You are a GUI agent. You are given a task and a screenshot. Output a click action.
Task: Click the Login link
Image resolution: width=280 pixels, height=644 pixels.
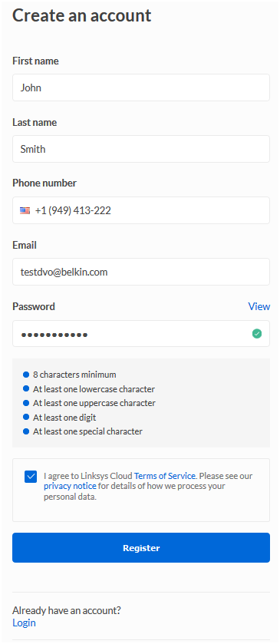point(24,623)
